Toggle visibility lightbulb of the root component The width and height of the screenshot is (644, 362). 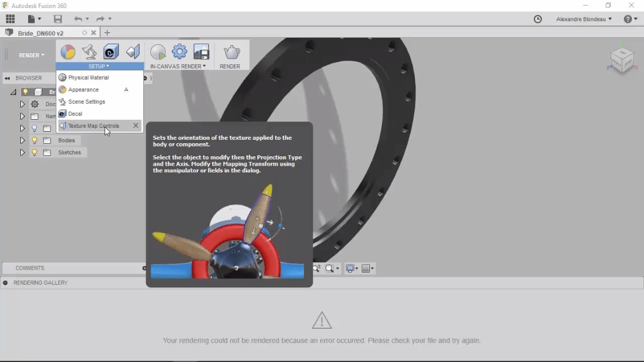(25, 92)
